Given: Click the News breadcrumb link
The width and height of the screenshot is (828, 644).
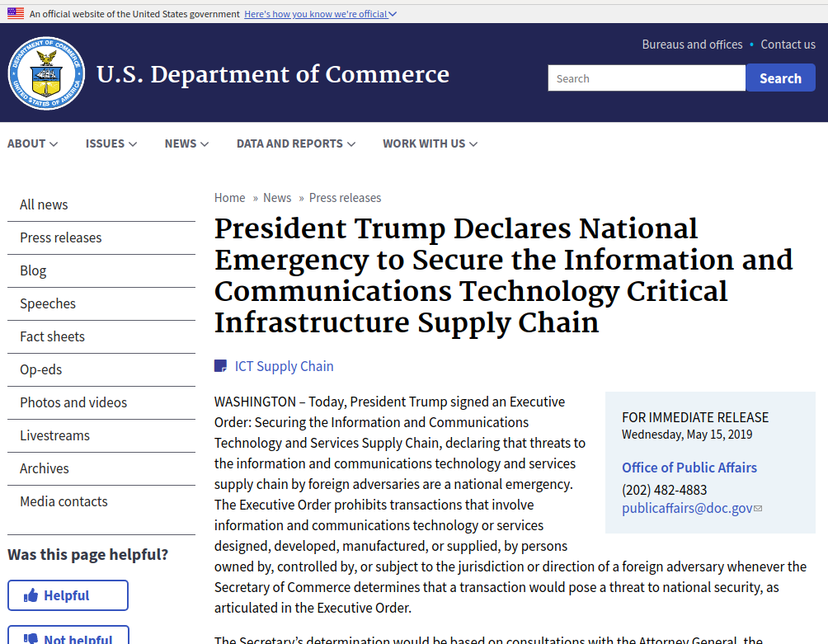Looking at the screenshot, I should 277,198.
